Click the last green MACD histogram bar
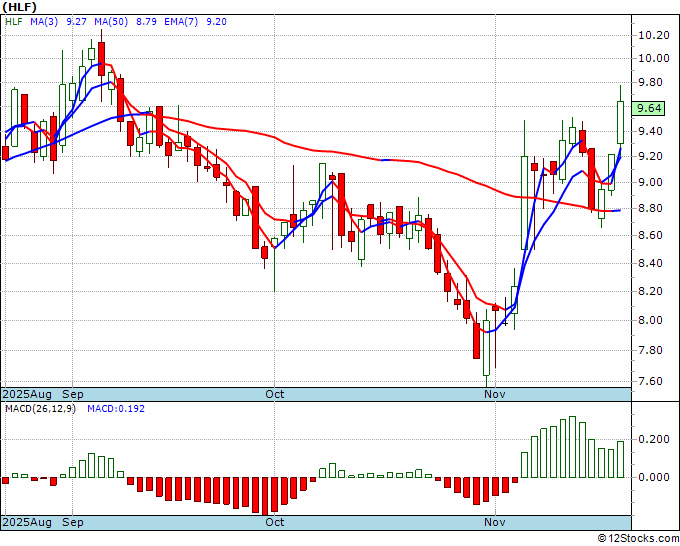The image size is (680, 546). 620,459
